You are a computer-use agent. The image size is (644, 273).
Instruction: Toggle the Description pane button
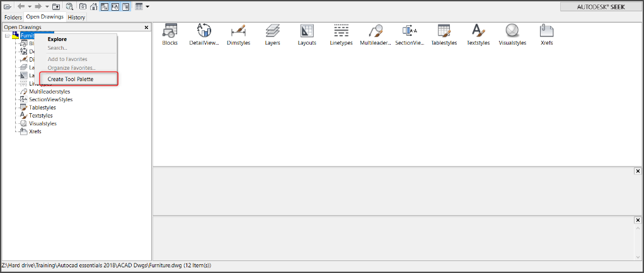(x=126, y=6)
